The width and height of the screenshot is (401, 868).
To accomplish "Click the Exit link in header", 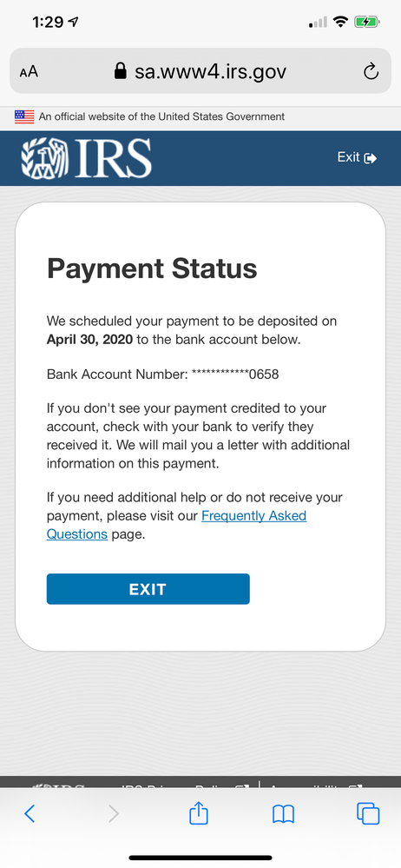I will [358, 157].
